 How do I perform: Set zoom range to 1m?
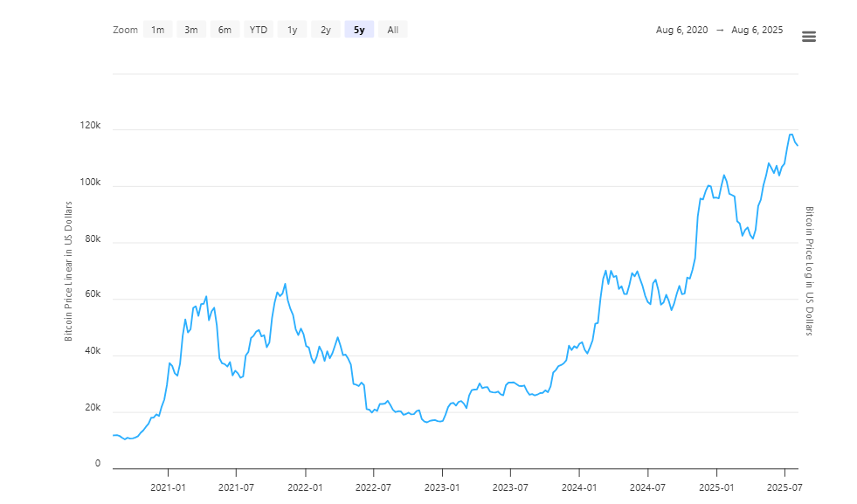point(158,30)
